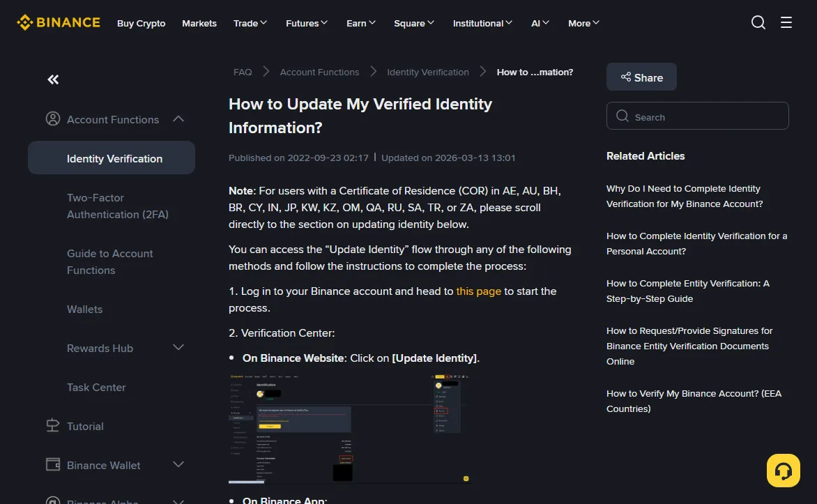Screen dimensions: 817x504
Task: Click the Share button
Action: coord(641,77)
